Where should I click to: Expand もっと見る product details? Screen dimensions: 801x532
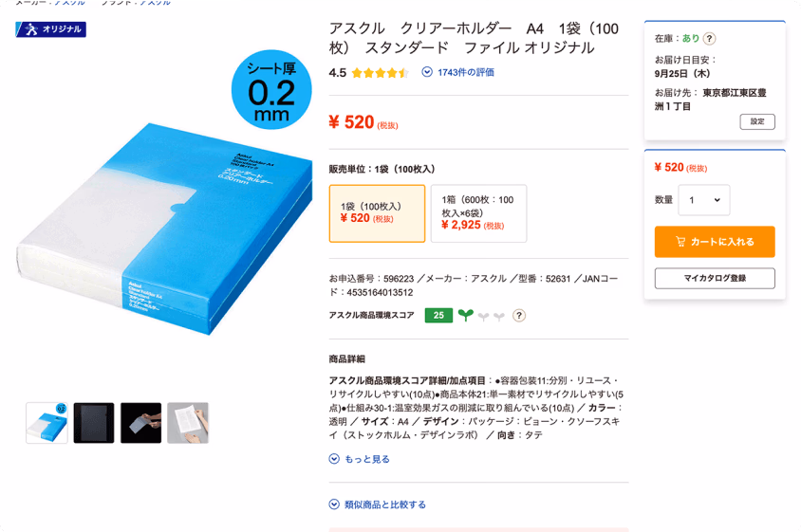click(360, 459)
